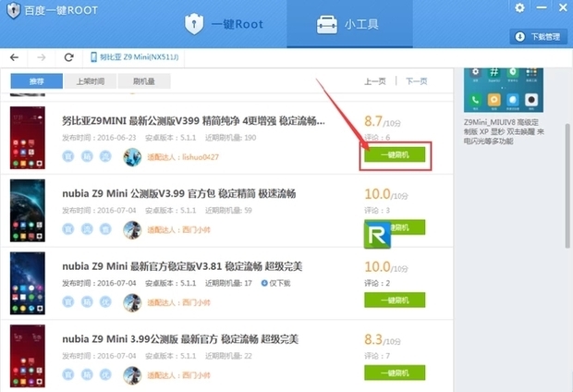Click 西门小帅 avatar in V3.81 稳定版 row
573x392 pixels.
(132, 302)
